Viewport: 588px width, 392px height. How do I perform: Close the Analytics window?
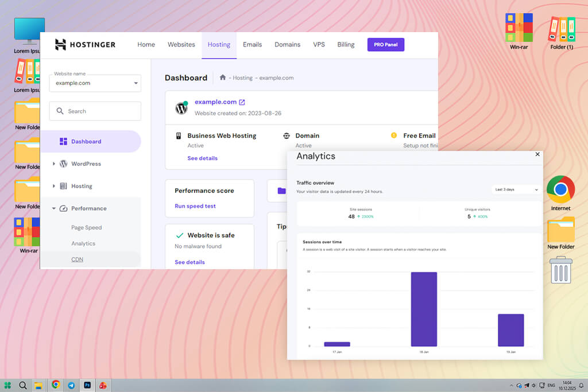click(537, 154)
